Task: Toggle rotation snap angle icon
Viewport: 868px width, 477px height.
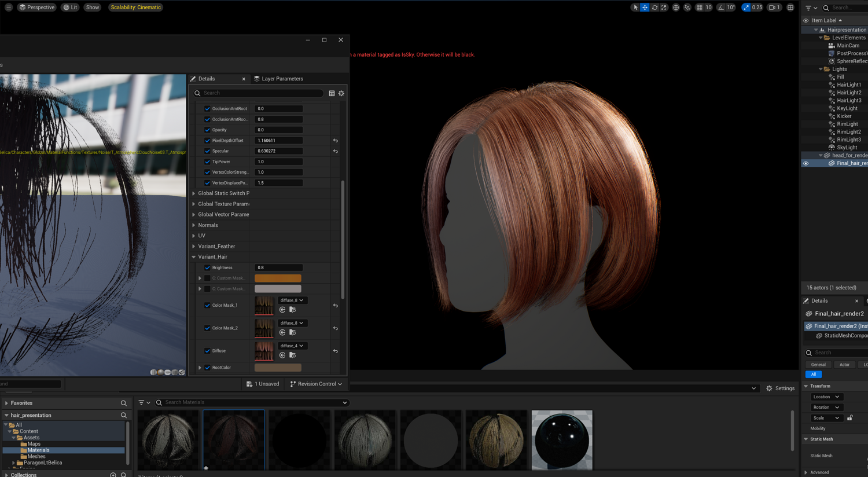Action: 721,8
